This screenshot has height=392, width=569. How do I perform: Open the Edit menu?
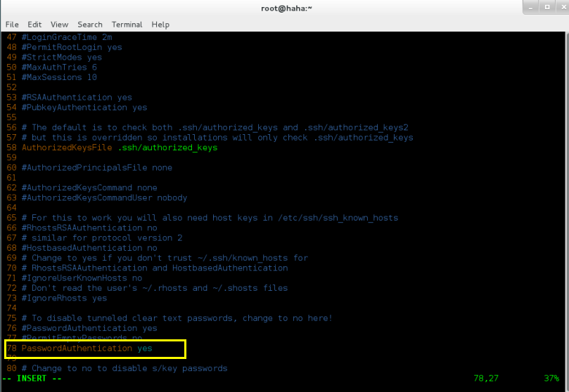34,25
